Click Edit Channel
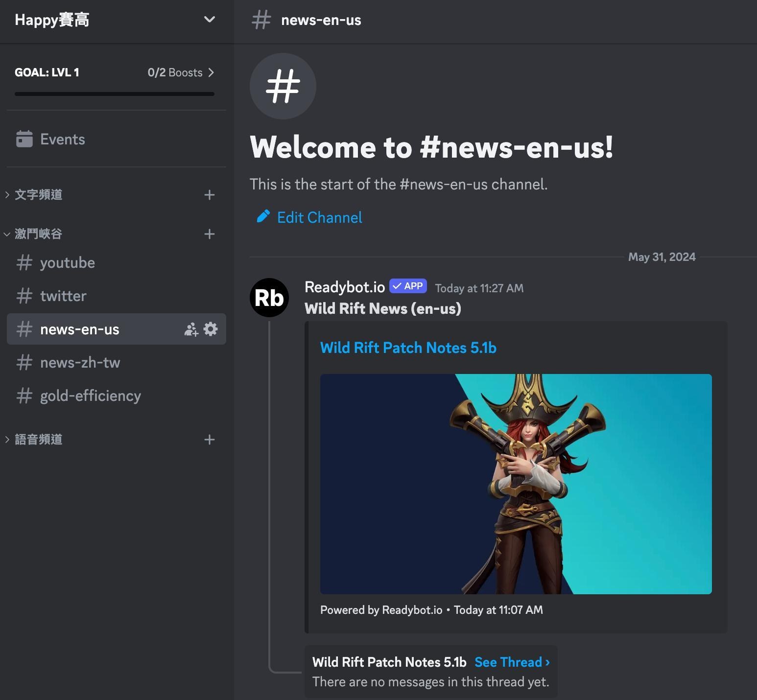Screen dimensions: 757x700 [319, 217]
